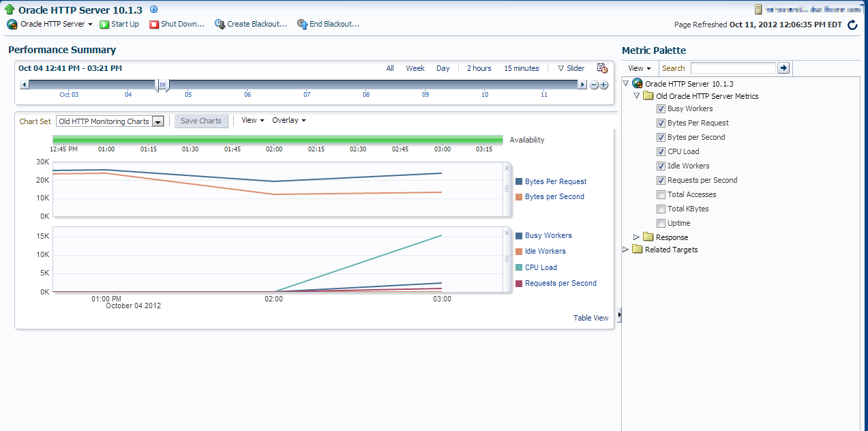Click the time slider thumb handle
The image size is (868, 431).
[x=162, y=85]
